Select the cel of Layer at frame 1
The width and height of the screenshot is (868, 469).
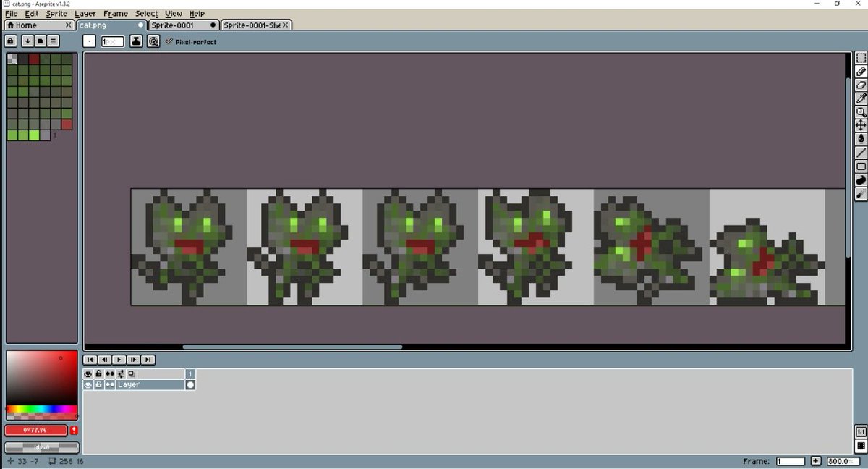coord(191,385)
